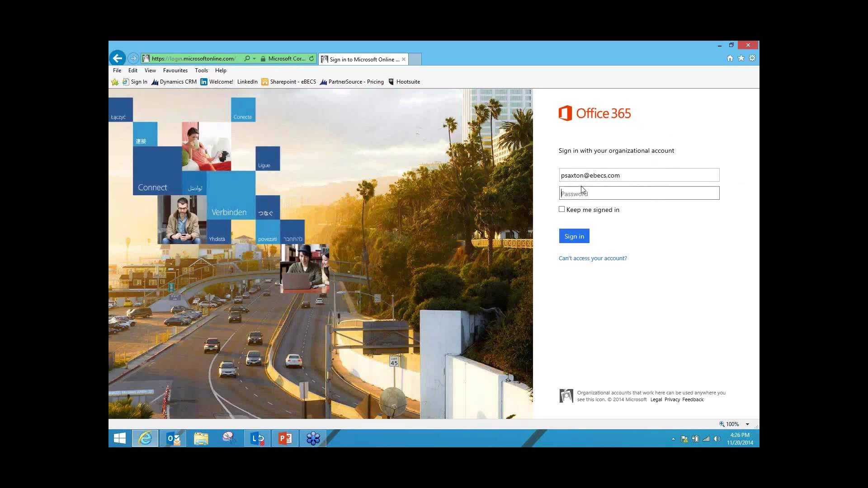Click the Connect tile in the collage
This screenshot has height=488, width=868.
157,171
